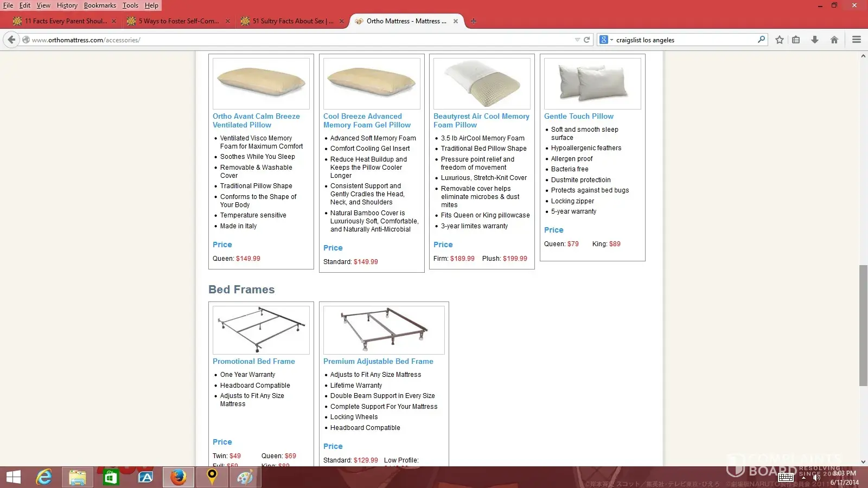Image resolution: width=868 pixels, height=488 pixels.
Task: Open the History menu
Action: tap(67, 5)
